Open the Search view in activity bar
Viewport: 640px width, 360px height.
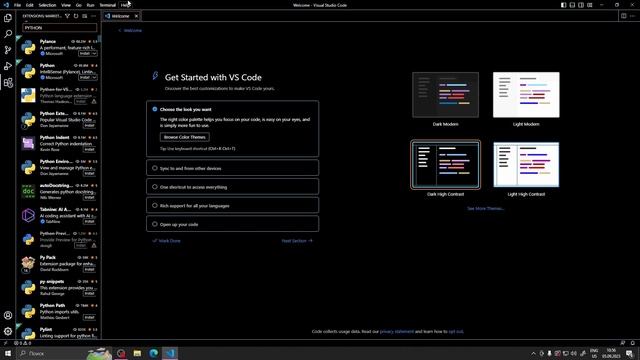coord(8,34)
